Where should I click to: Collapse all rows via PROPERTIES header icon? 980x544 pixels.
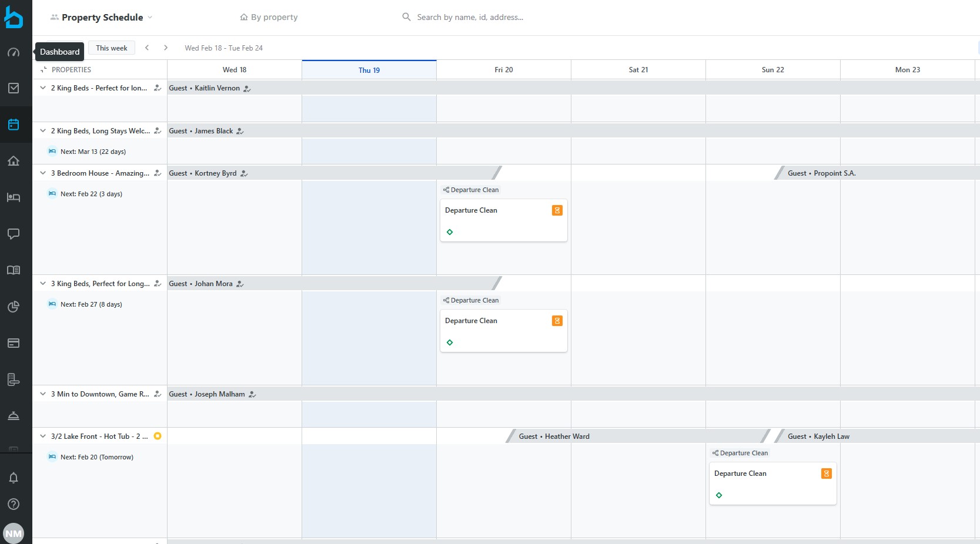point(44,70)
